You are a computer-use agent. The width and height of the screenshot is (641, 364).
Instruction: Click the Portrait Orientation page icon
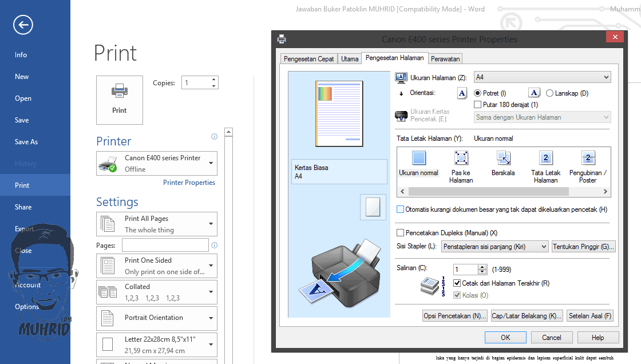108,318
